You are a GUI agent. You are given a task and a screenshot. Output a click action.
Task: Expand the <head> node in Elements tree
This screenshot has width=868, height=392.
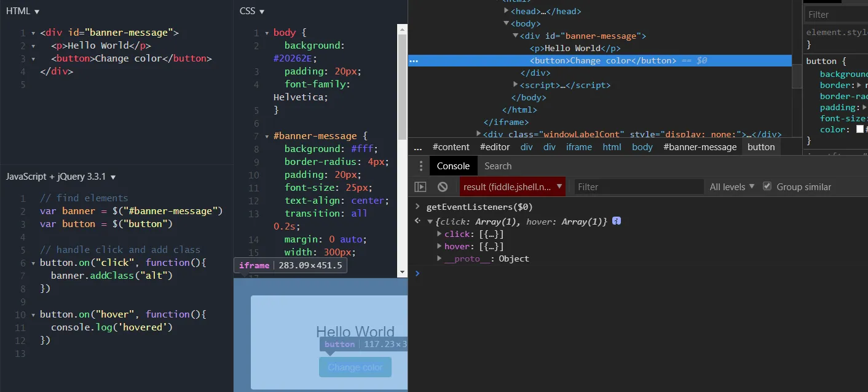[507, 10]
